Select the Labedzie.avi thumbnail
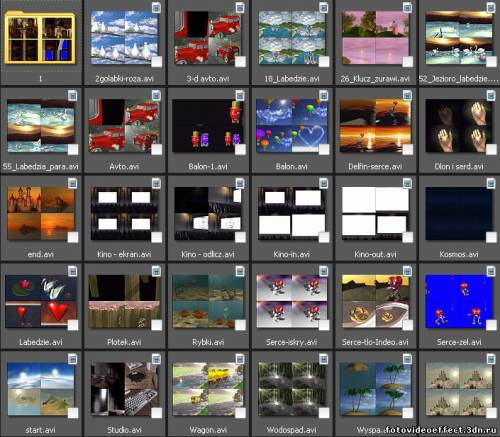This screenshot has width=500, height=437. 41,301
